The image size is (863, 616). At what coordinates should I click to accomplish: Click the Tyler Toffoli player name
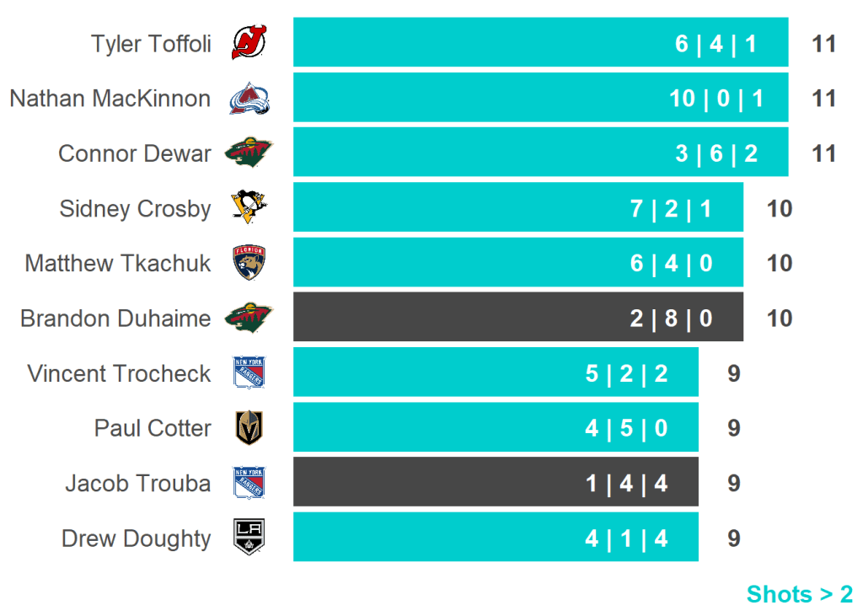point(151,44)
